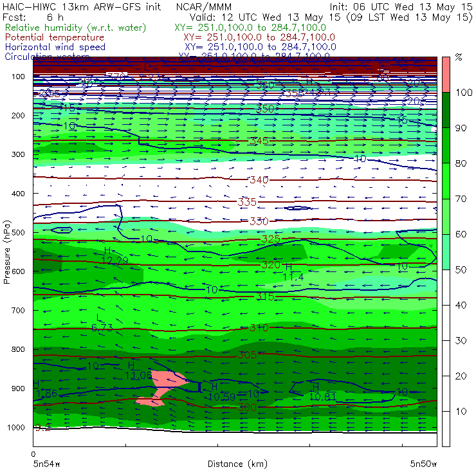The width and height of the screenshot is (476, 476).
Task: Click the 345 potential temperature contour label
Action: pyautogui.click(x=259, y=141)
